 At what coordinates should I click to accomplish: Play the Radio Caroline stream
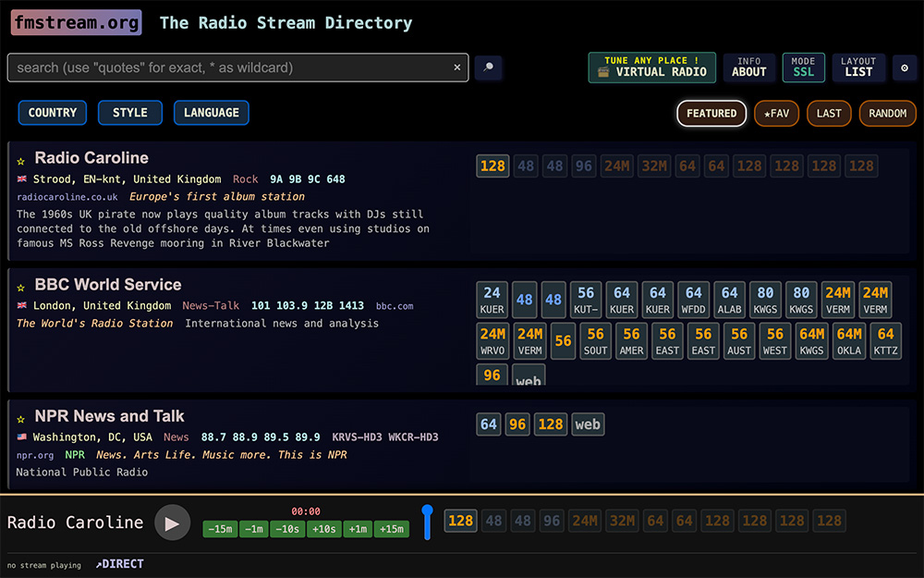coord(172,523)
